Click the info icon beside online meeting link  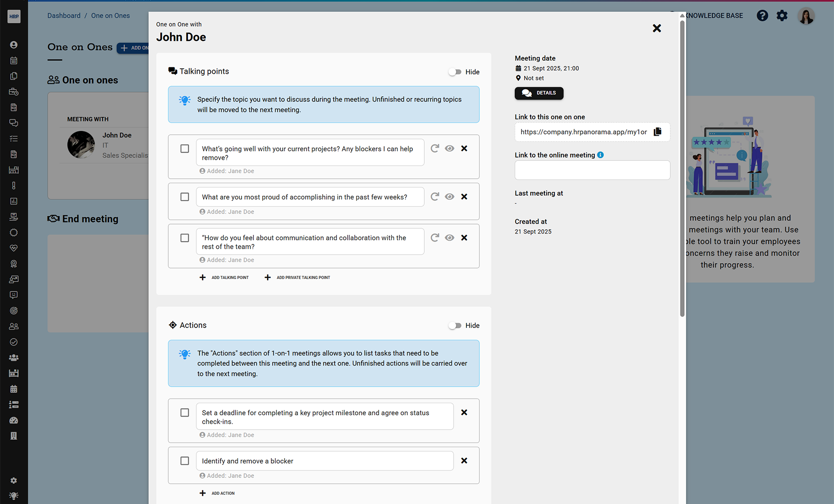tap(600, 155)
